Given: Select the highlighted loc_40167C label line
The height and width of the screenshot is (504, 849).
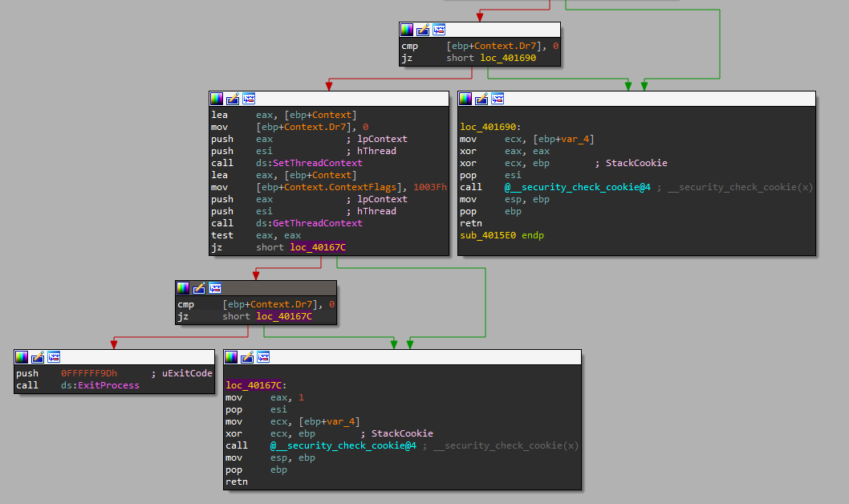Looking at the screenshot, I should pyautogui.click(x=255, y=385).
